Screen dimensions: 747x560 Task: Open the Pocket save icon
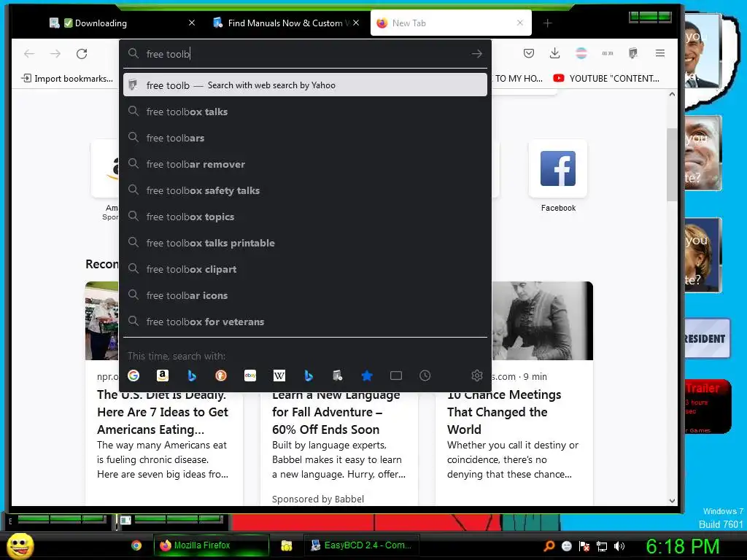(x=529, y=53)
